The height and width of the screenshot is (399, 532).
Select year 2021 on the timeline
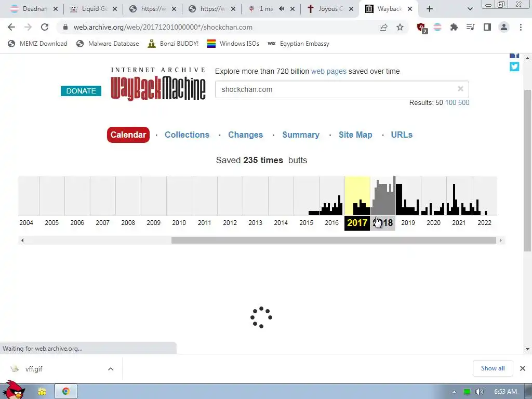pyautogui.click(x=459, y=222)
